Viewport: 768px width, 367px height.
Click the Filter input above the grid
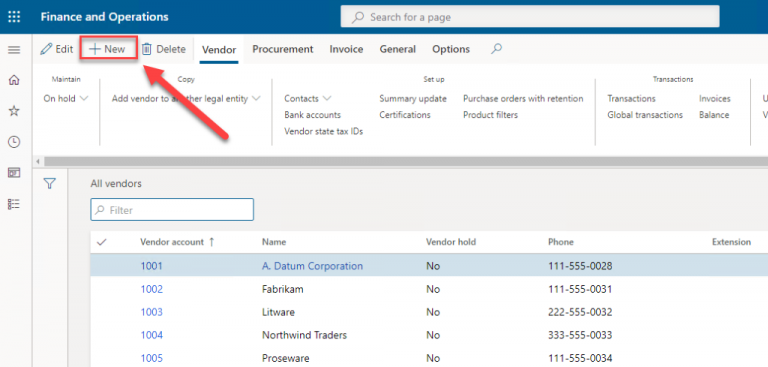[172, 210]
